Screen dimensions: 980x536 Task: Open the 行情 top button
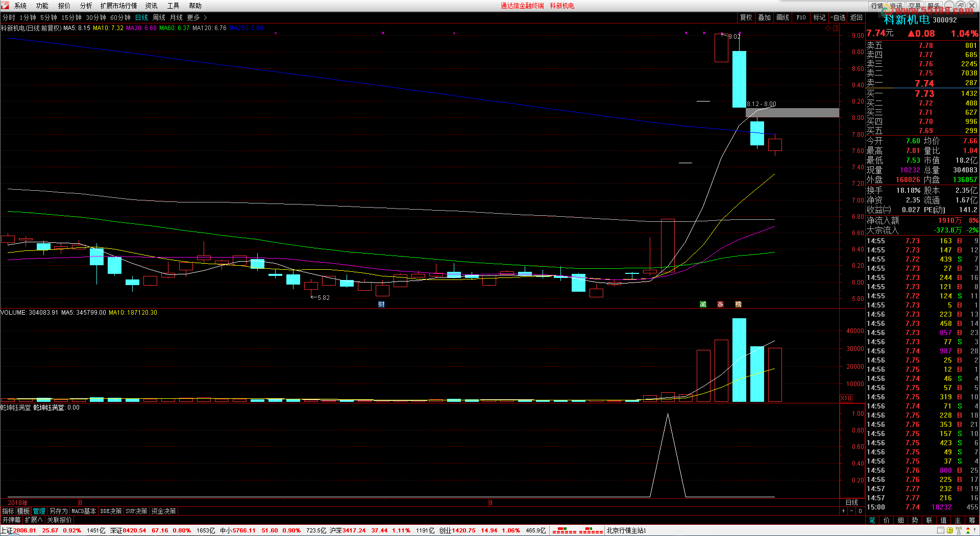point(877,6)
